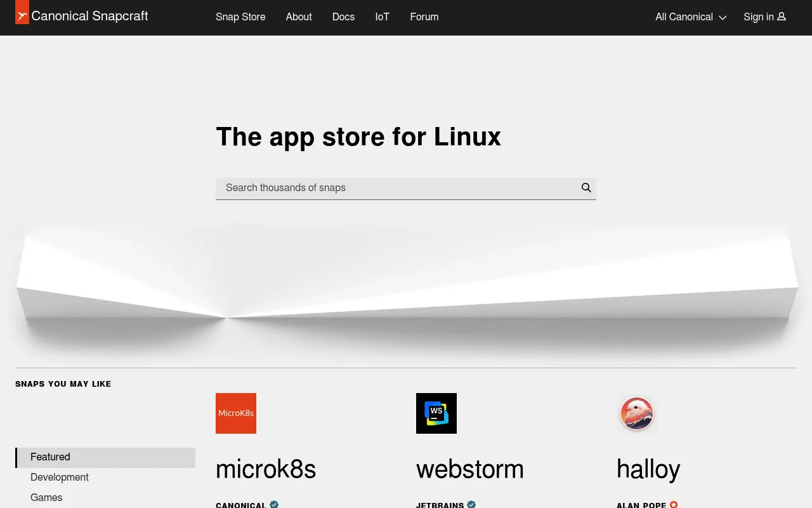Open the halloy app icon
Viewport: 812px width, 508px height.
[637, 413]
